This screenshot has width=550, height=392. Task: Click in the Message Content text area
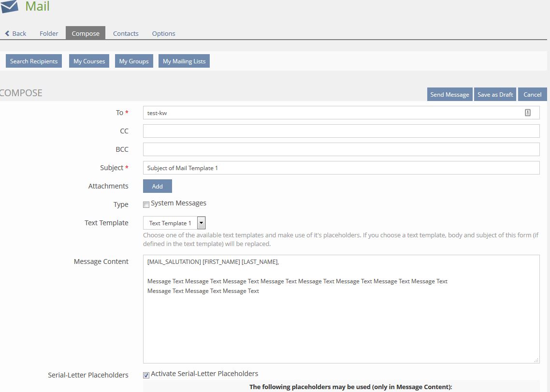click(341, 324)
